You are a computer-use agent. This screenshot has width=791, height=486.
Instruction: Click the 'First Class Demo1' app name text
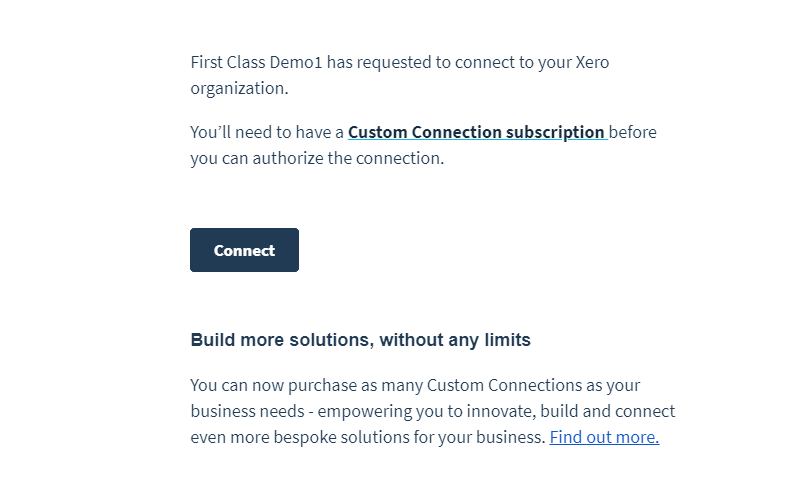coord(256,62)
